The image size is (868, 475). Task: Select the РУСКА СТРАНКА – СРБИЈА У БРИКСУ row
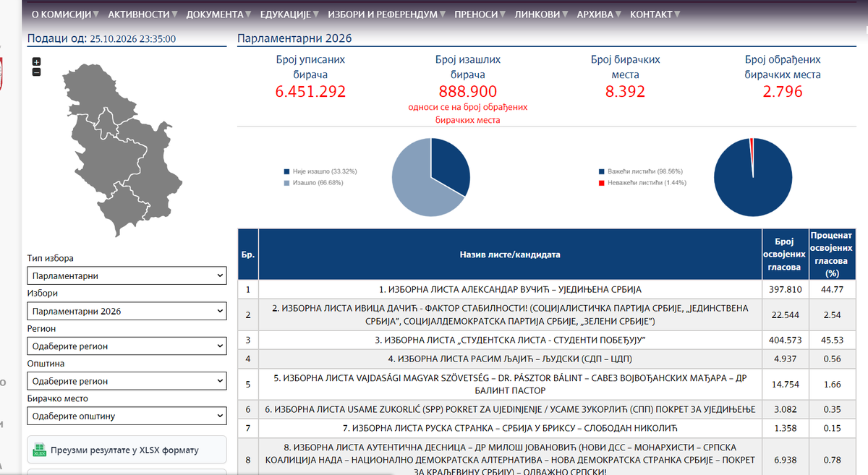coord(546,428)
